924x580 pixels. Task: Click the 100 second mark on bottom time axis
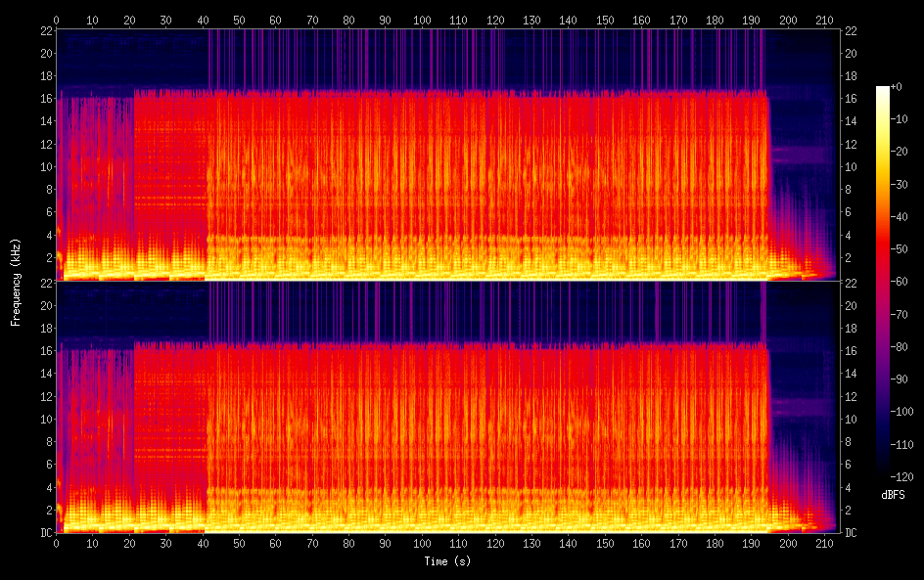422,544
